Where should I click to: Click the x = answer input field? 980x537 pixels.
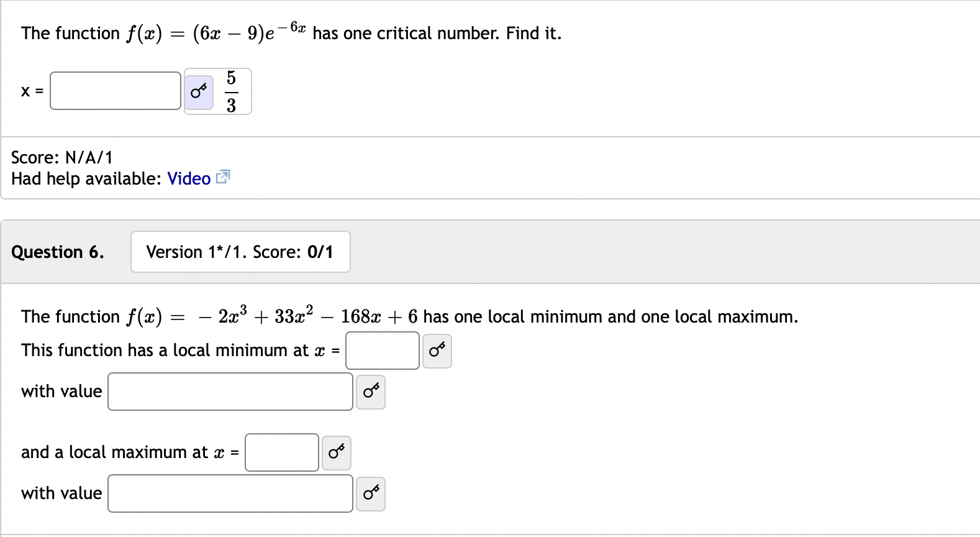coord(115,91)
